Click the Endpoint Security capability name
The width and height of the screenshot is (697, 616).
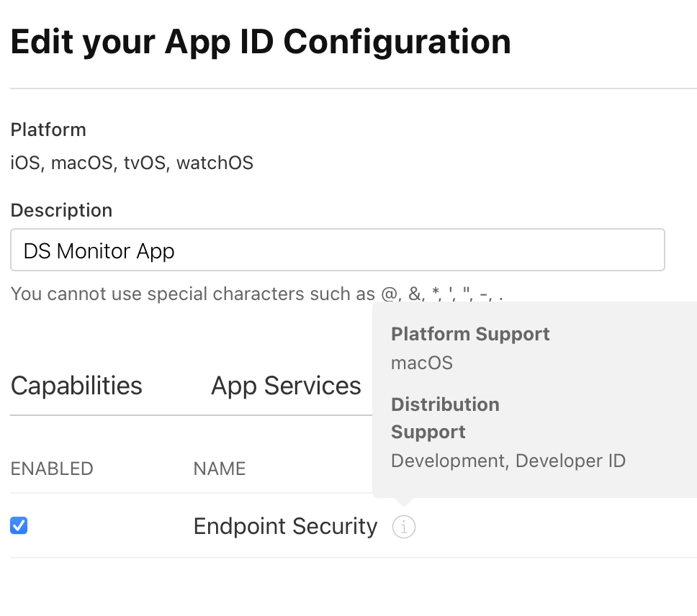pyautogui.click(x=285, y=527)
